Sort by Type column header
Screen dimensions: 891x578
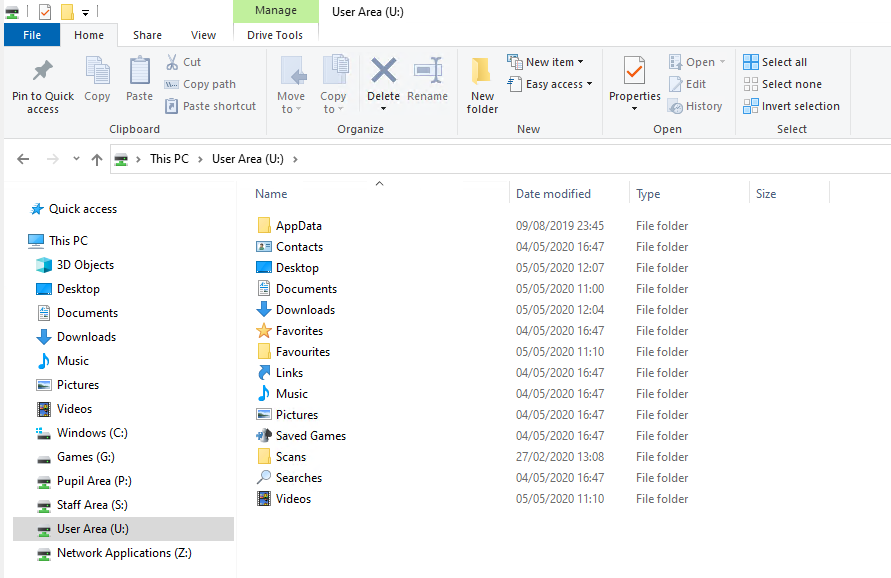pos(648,194)
